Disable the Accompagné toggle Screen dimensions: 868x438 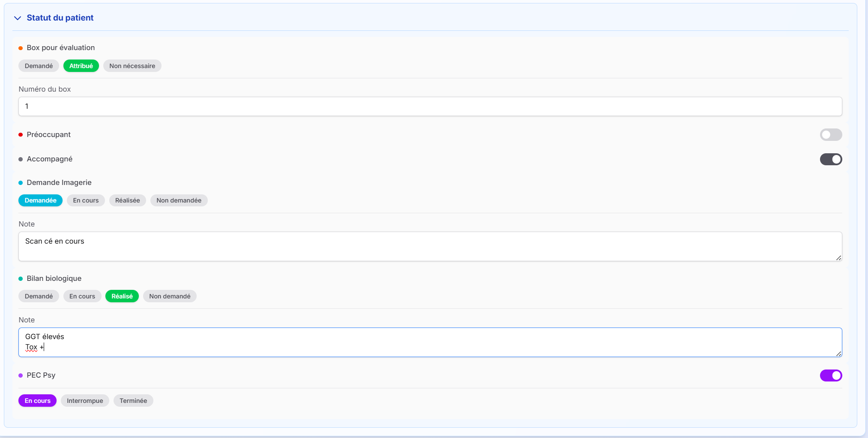pyautogui.click(x=830, y=159)
